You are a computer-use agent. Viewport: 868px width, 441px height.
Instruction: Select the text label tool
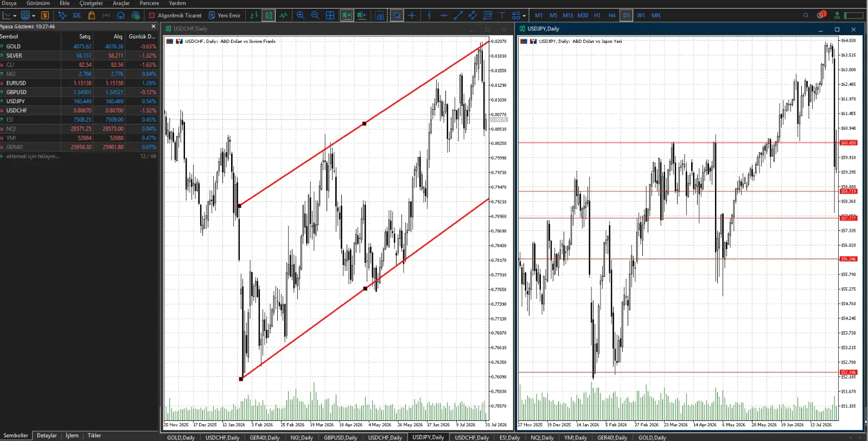pyautogui.click(x=502, y=15)
